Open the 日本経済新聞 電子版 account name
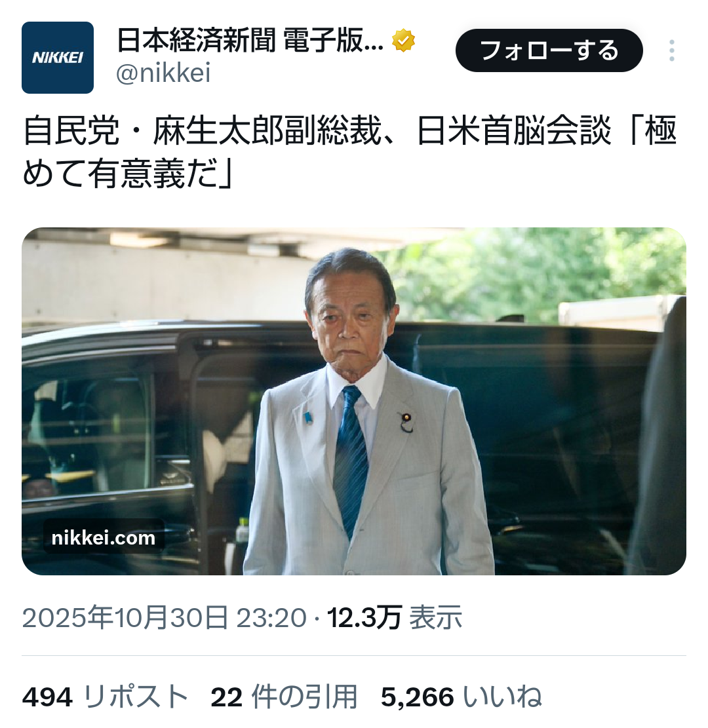This screenshot has width=708, height=728. [250, 41]
